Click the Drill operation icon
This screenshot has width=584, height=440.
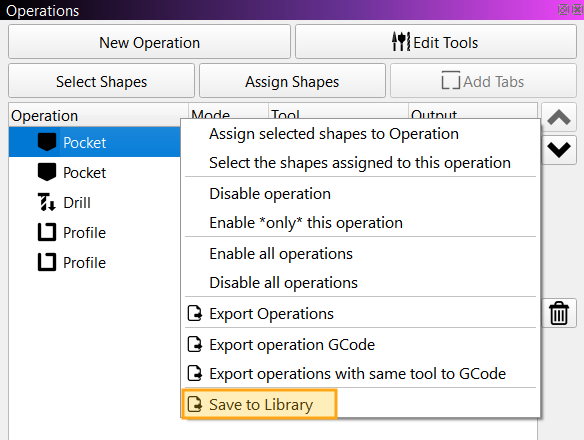[x=47, y=202]
